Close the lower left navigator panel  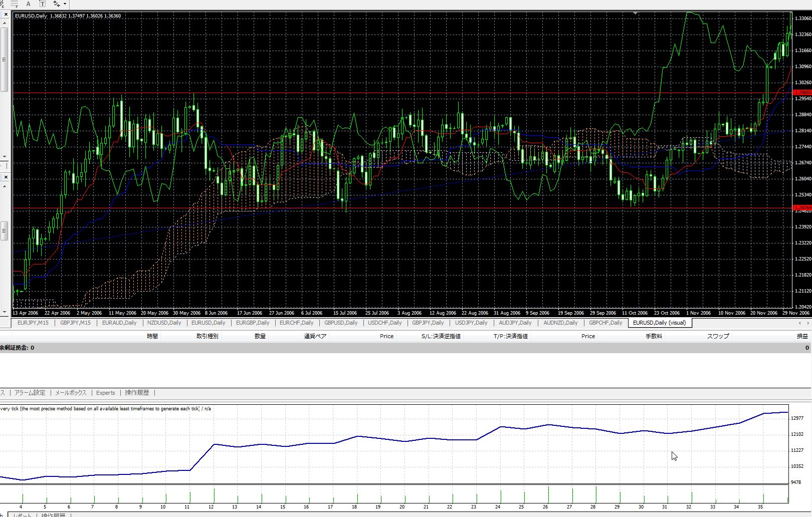tap(6, 177)
